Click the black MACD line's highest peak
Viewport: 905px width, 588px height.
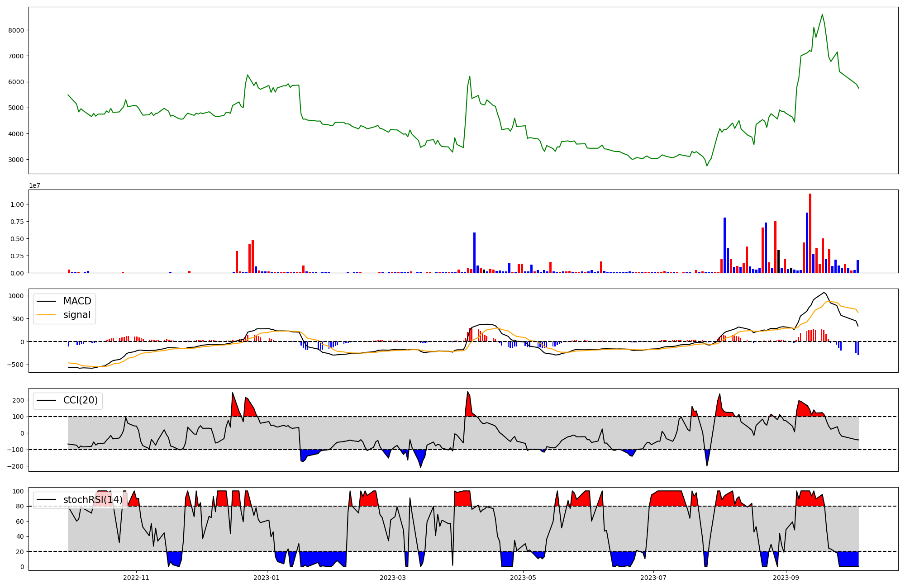tap(824, 293)
